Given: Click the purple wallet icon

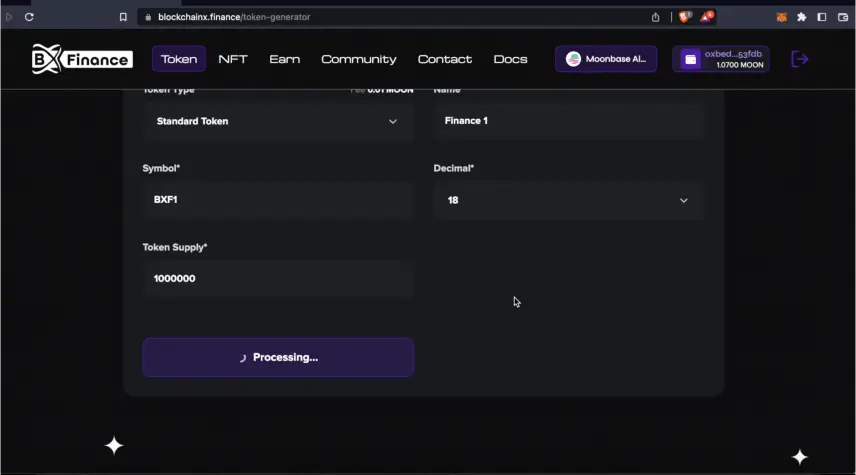Looking at the screenshot, I should [690, 59].
